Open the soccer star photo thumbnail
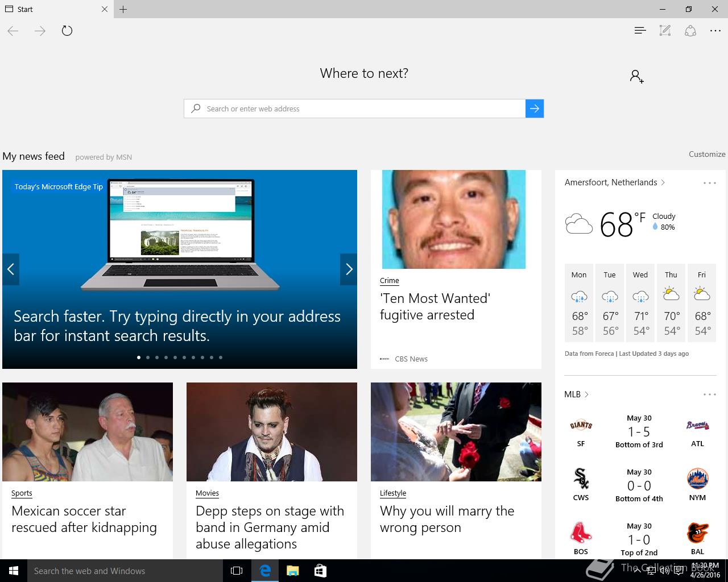The height and width of the screenshot is (582, 728). tap(88, 432)
